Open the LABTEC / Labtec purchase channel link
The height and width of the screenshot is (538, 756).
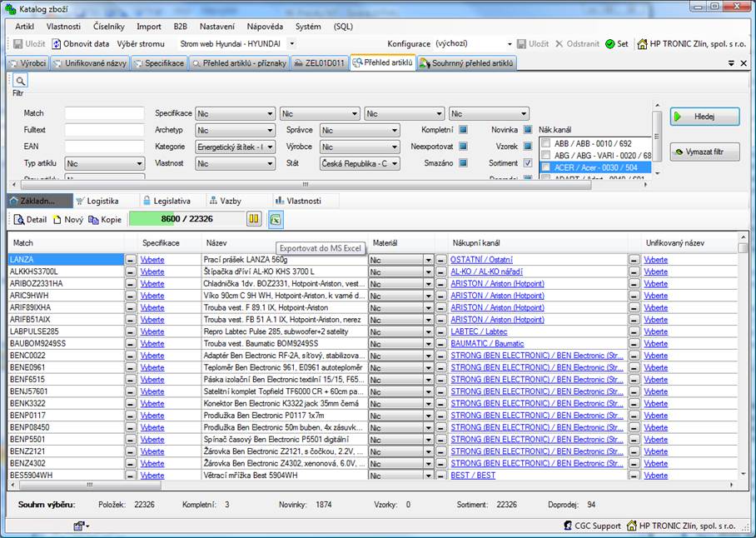479,331
